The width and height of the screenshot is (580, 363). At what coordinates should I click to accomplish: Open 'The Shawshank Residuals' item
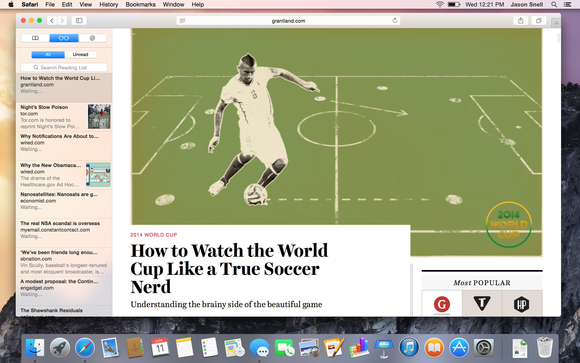[64, 311]
